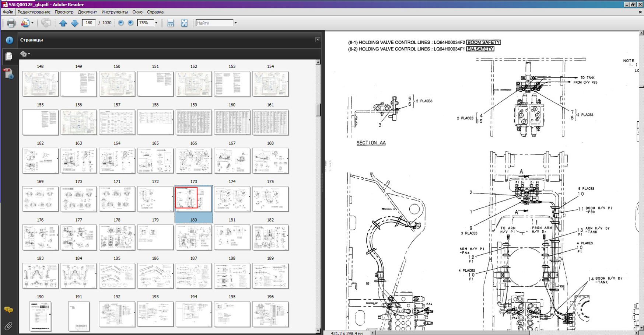This screenshot has width=644, height=335.
Task: Collapse the Страницы navigation pane
Action: (318, 40)
